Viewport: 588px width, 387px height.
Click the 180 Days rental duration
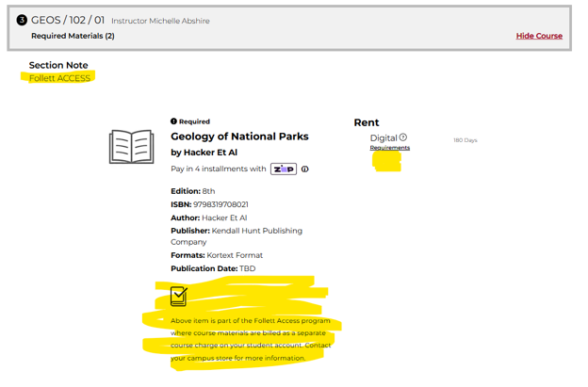click(x=465, y=140)
